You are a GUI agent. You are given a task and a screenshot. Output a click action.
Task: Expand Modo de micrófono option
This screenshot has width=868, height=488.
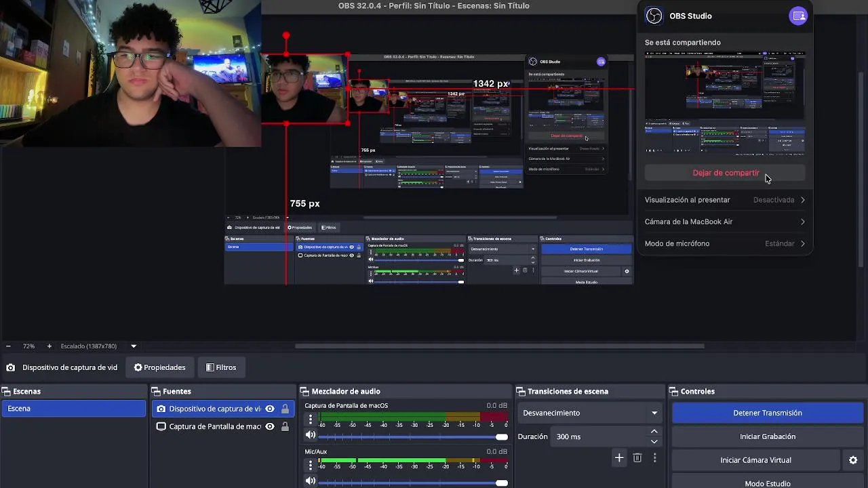click(x=725, y=243)
